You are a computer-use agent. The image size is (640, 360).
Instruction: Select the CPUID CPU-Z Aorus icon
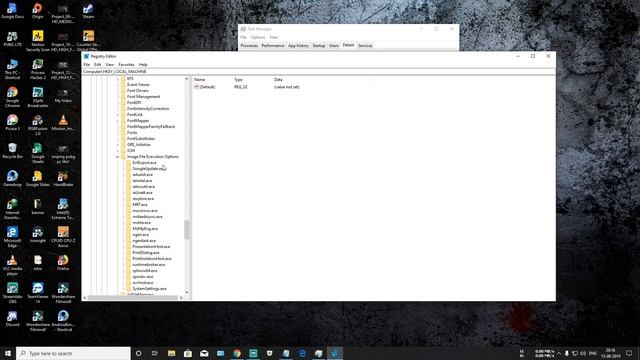click(63, 237)
